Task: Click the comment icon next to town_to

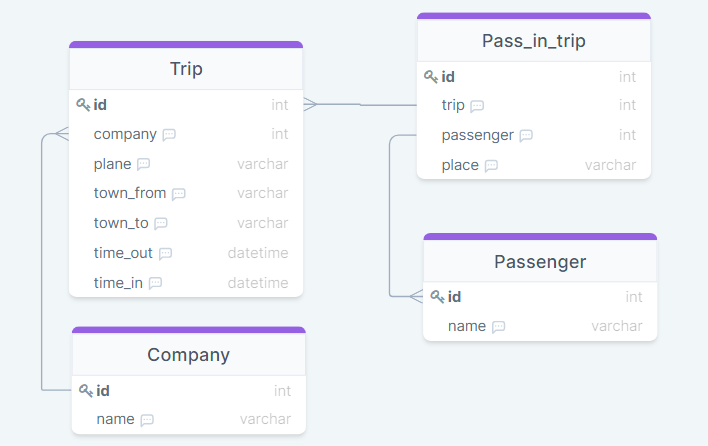Action: click(x=160, y=224)
